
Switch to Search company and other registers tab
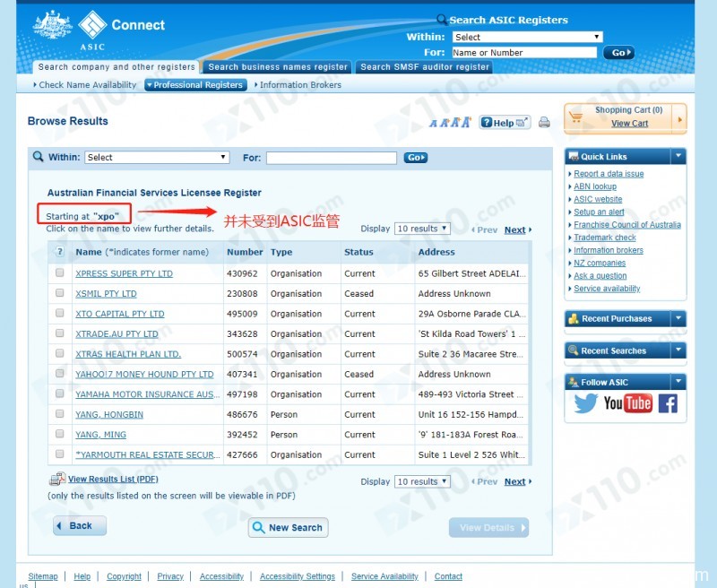tap(117, 67)
